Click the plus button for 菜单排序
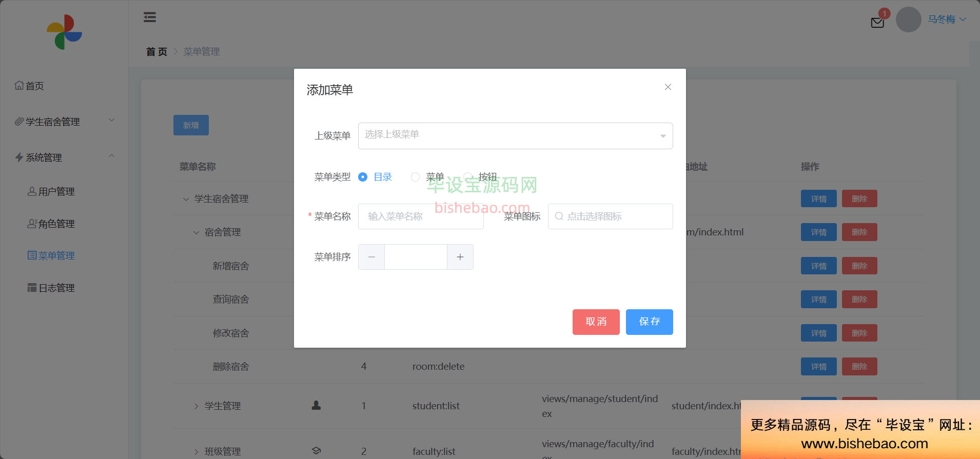The width and height of the screenshot is (980, 459). tap(460, 257)
